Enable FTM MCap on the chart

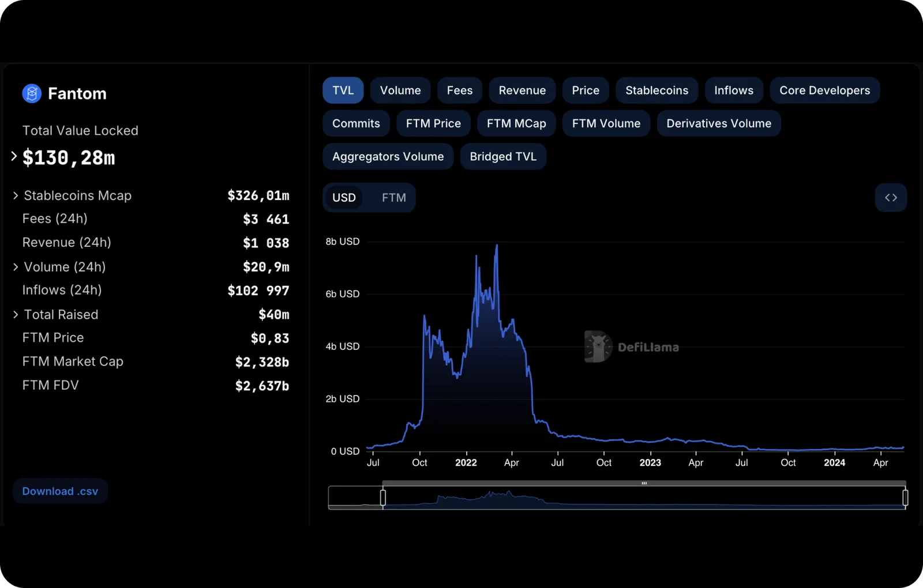tap(516, 123)
